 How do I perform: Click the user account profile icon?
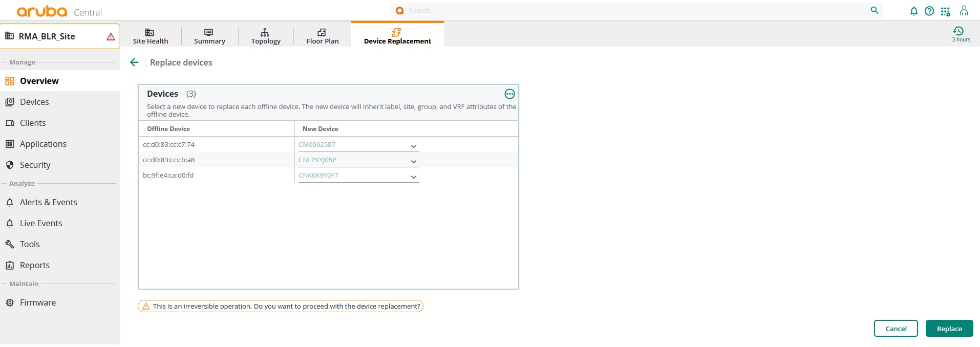[964, 11]
